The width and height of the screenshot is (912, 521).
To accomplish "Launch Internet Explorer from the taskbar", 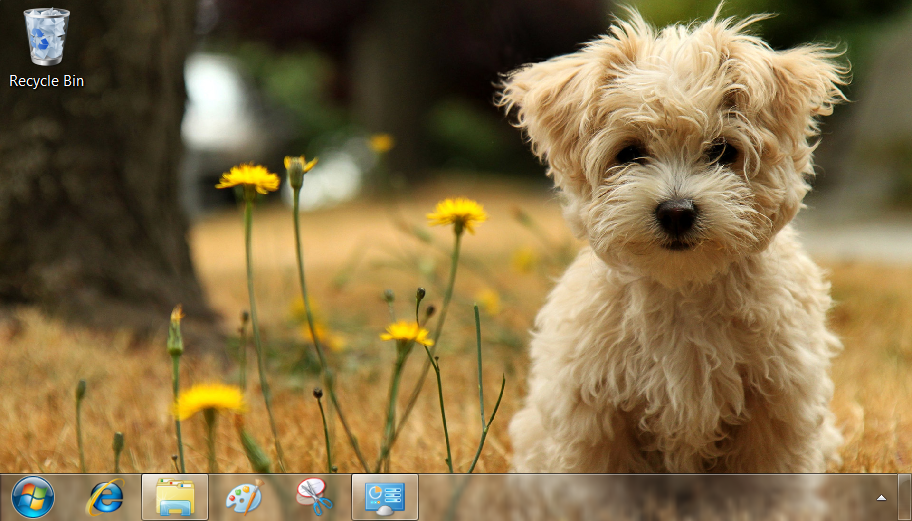I will click(x=105, y=497).
